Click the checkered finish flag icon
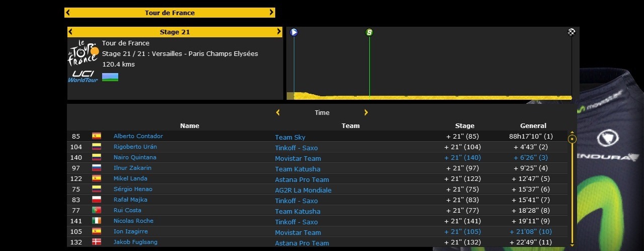644x251 pixels. pos(572,32)
